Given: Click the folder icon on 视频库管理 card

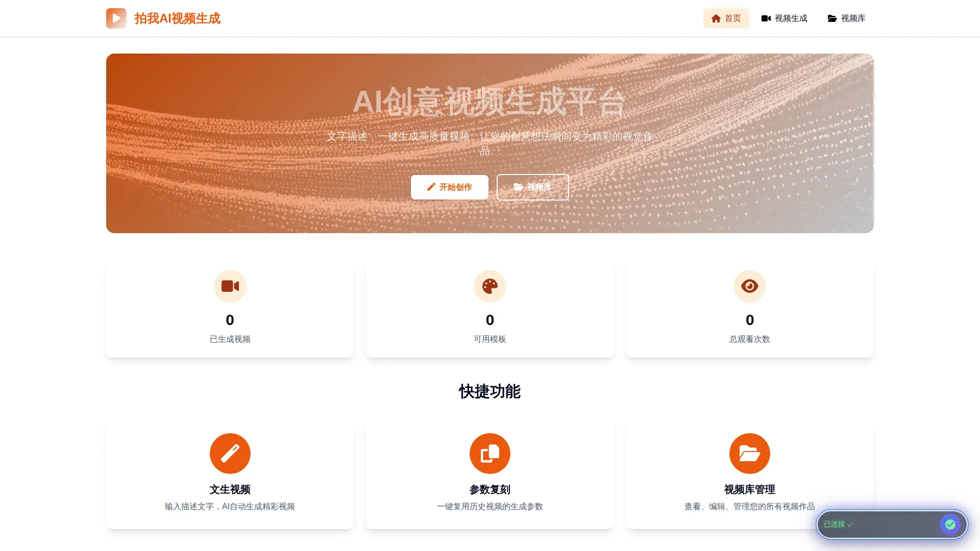Looking at the screenshot, I should click(749, 453).
